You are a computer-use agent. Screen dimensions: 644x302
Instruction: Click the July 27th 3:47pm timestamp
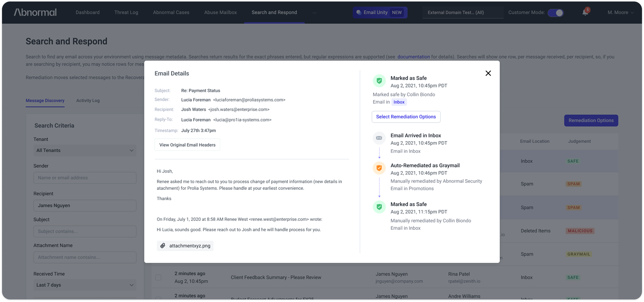198,130
